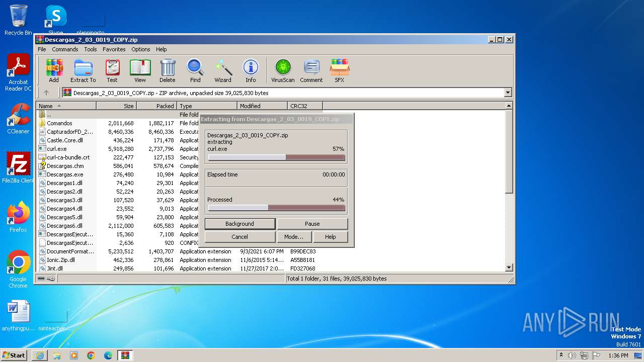Sort by CRC32 column header

pyautogui.click(x=305, y=106)
